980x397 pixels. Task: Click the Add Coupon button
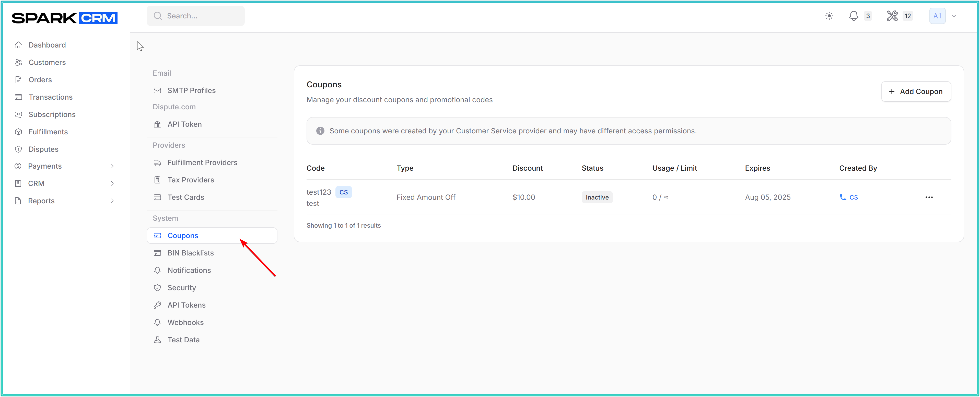[x=916, y=91]
